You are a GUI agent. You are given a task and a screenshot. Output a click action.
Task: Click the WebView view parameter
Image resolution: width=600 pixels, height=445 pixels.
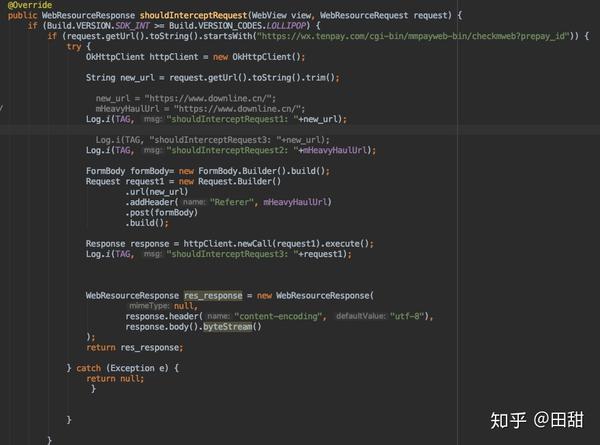pyautogui.click(x=281, y=15)
